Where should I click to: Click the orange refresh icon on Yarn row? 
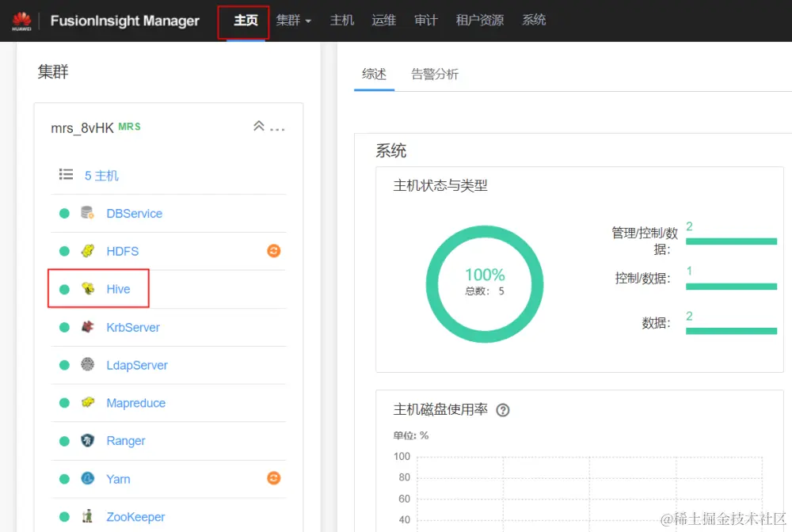pos(274,477)
